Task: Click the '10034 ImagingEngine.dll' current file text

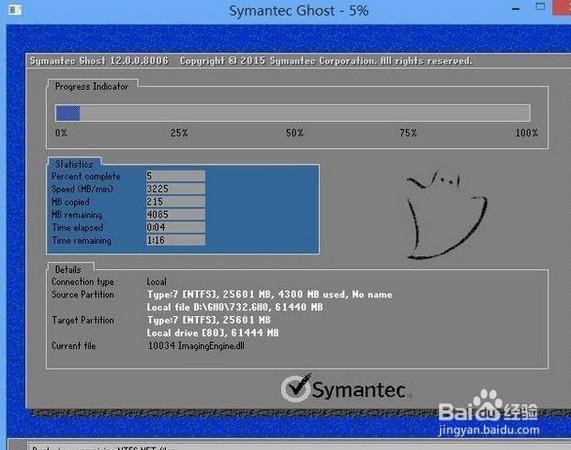Action: tap(196, 346)
